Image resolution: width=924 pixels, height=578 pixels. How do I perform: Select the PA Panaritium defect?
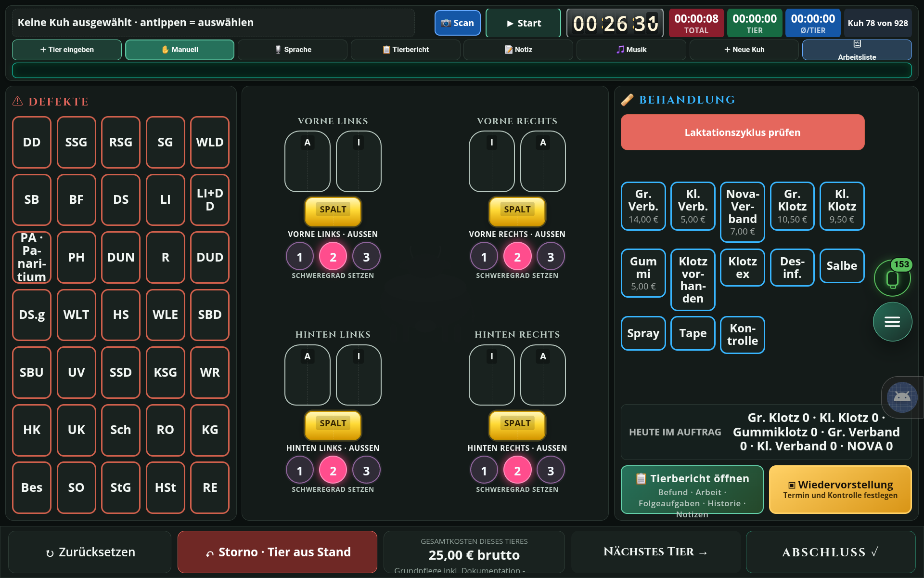32,257
